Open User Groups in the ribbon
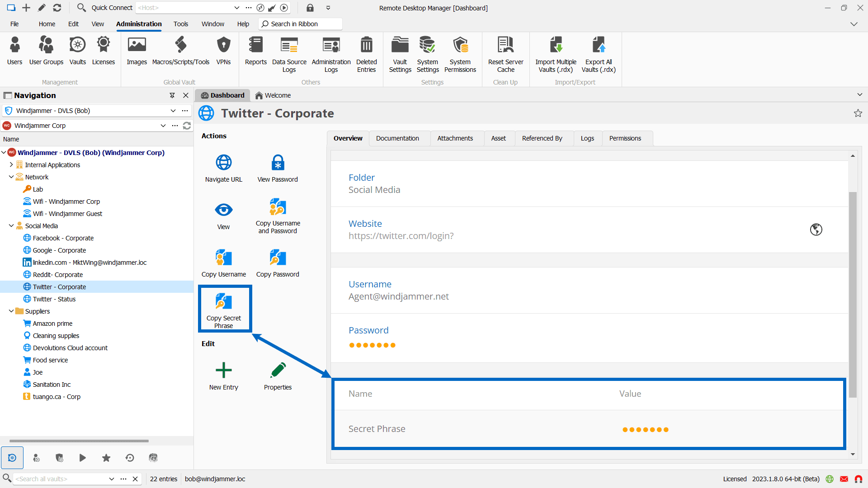The height and width of the screenshot is (488, 868). 46,51
